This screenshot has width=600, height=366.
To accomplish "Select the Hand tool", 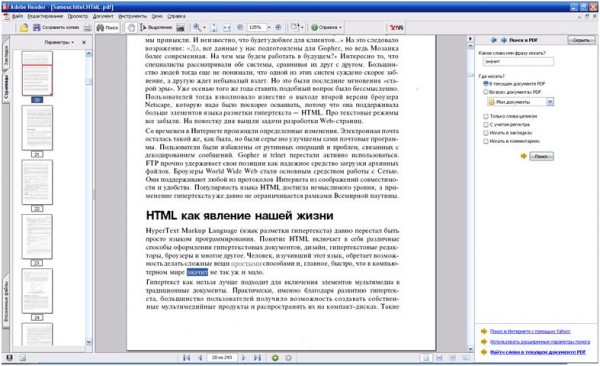I will click(x=131, y=28).
